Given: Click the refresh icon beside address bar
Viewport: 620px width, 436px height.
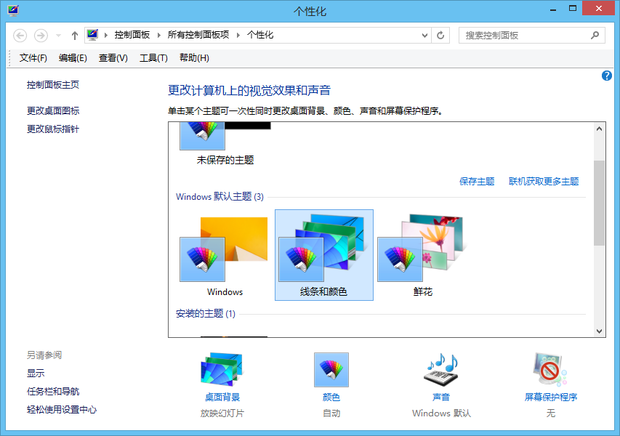Looking at the screenshot, I should point(441,35).
